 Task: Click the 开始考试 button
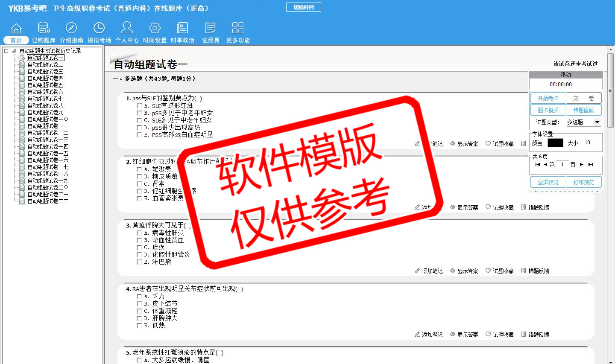tap(548, 98)
